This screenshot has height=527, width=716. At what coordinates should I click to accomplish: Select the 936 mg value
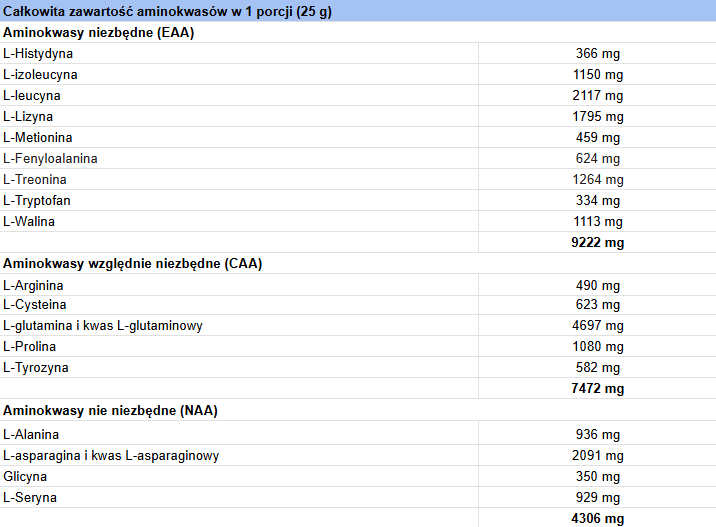(x=598, y=435)
